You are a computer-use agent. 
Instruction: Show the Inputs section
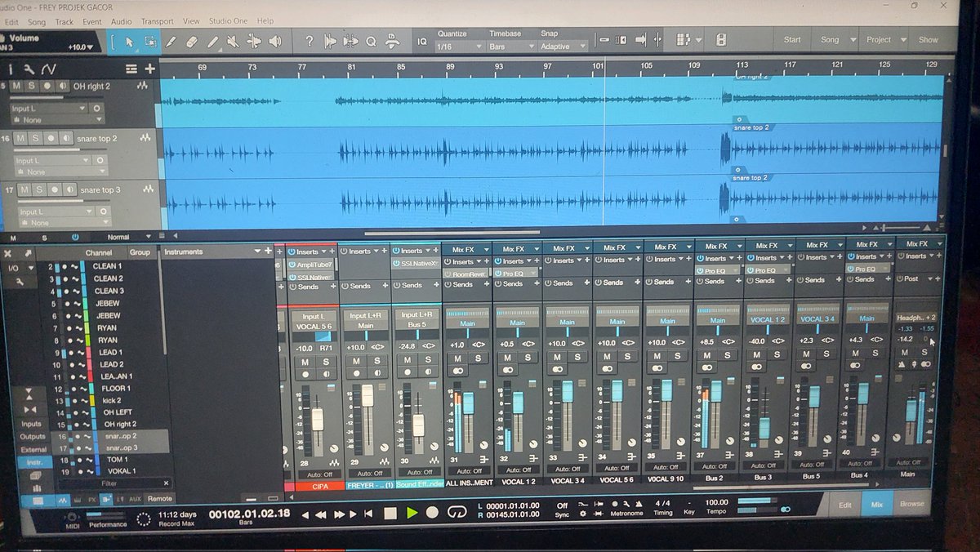click(x=31, y=424)
